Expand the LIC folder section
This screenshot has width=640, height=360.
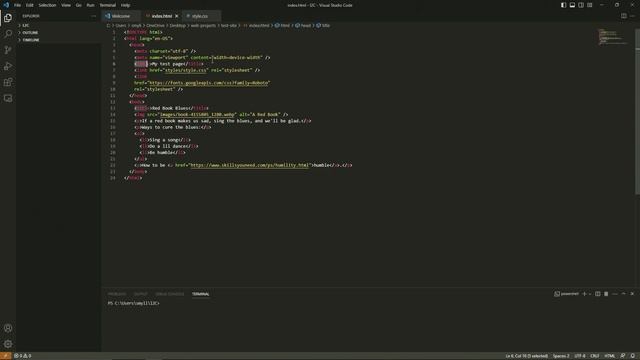(x=58, y=25)
